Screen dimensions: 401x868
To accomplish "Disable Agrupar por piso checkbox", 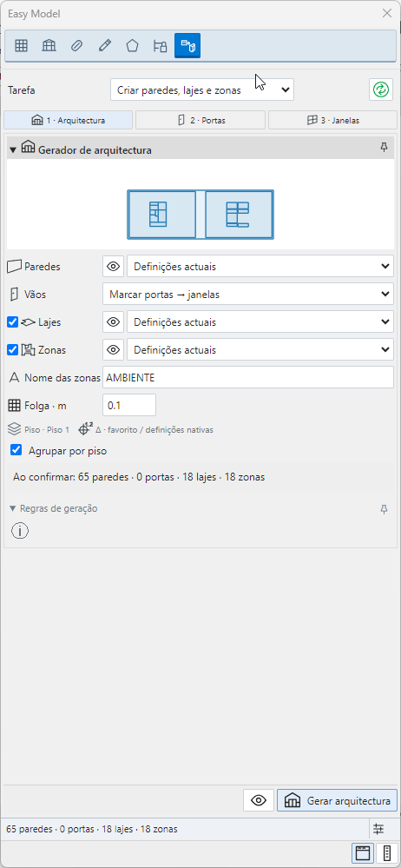I will tap(16, 450).
